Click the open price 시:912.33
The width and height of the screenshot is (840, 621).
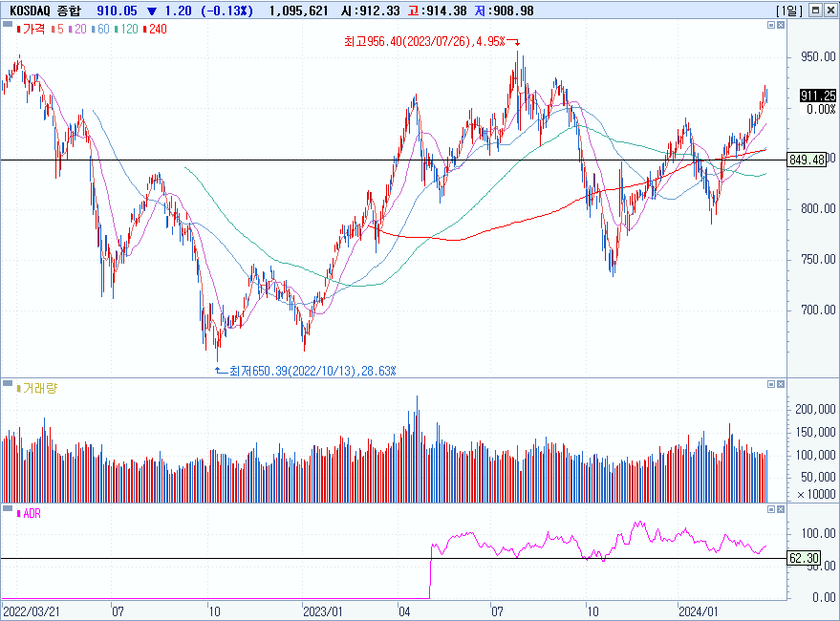[370, 11]
